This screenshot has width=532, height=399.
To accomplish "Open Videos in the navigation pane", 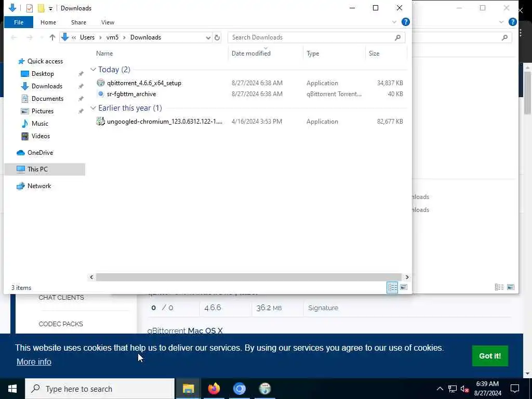I will [41, 136].
